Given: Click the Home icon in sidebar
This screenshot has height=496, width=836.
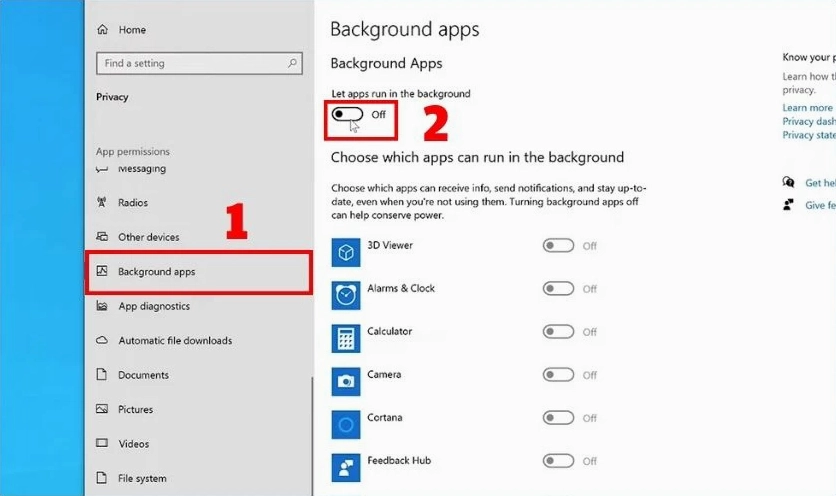Looking at the screenshot, I should click(102, 29).
